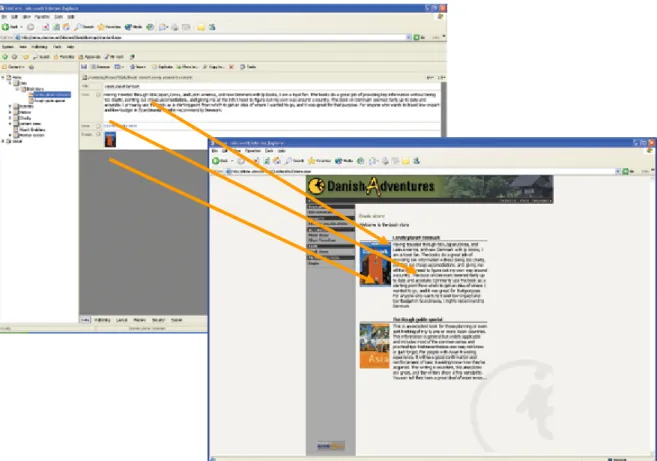The height and width of the screenshot is (461, 657).
Task: Click the Save disk icon in the item toolbar
Action: click(x=84, y=67)
